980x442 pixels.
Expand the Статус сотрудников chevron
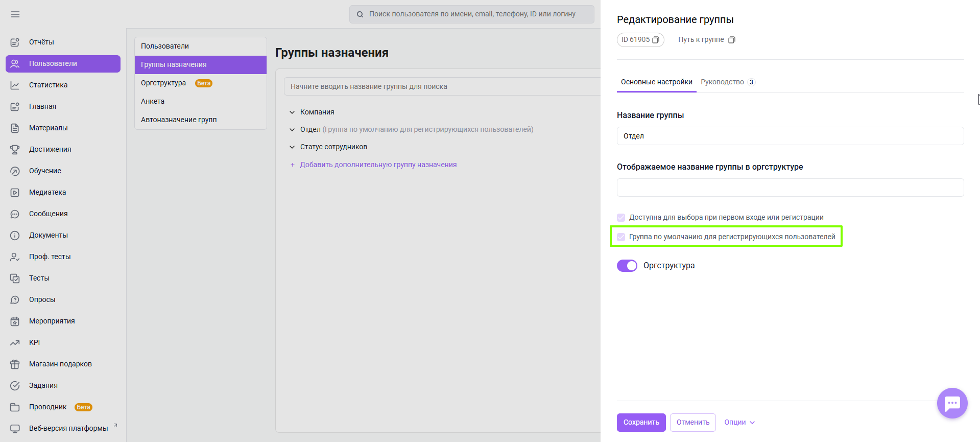[x=292, y=147]
